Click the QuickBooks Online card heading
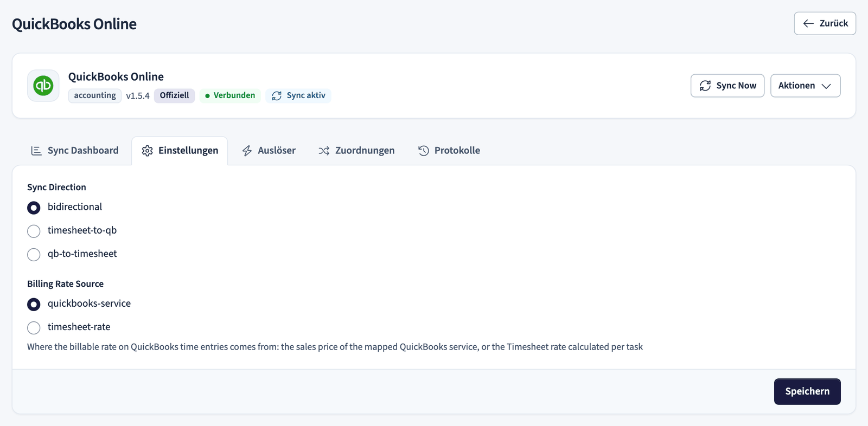 (116, 77)
